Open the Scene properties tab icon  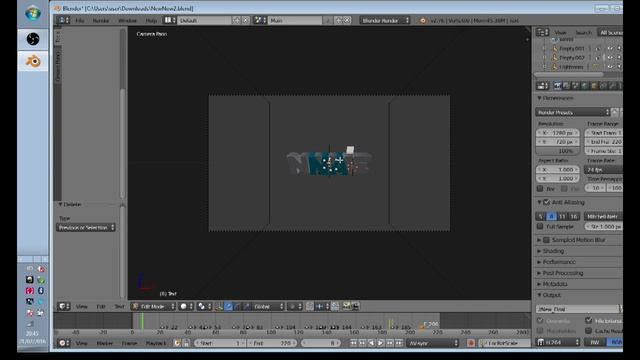click(x=576, y=86)
